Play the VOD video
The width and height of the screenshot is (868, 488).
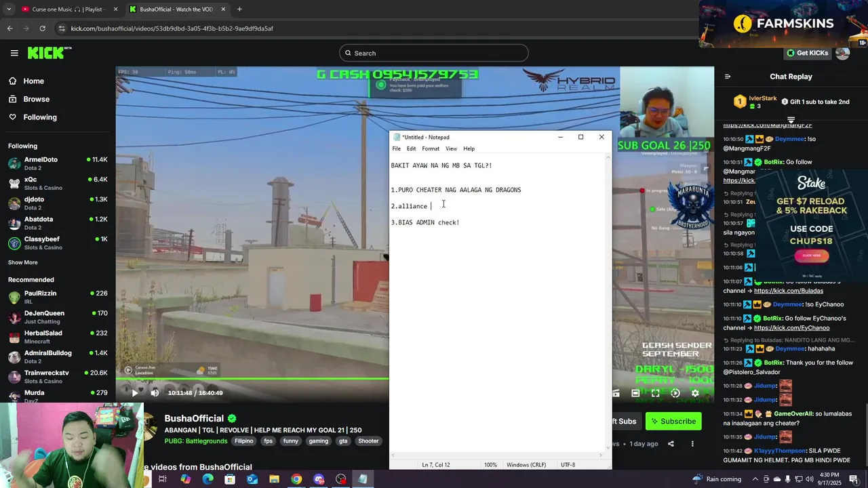pos(134,393)
